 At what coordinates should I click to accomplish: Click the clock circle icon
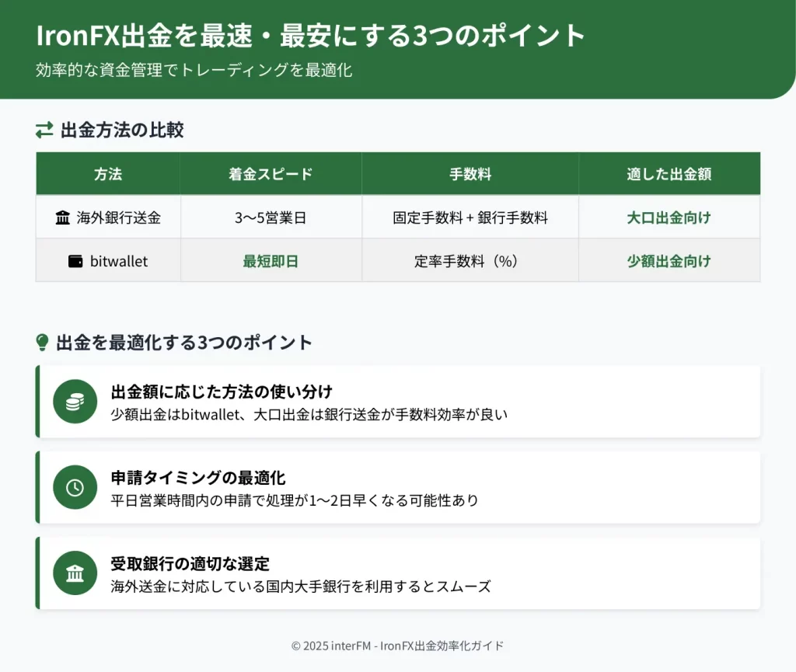point(75,487)
